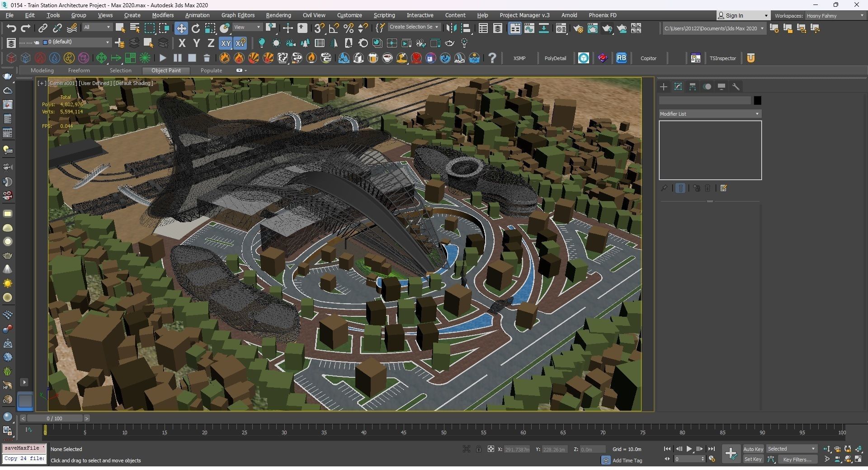Open the Hierarchy panel tab
Screen dimensions: 868x470
pos(693,86)
